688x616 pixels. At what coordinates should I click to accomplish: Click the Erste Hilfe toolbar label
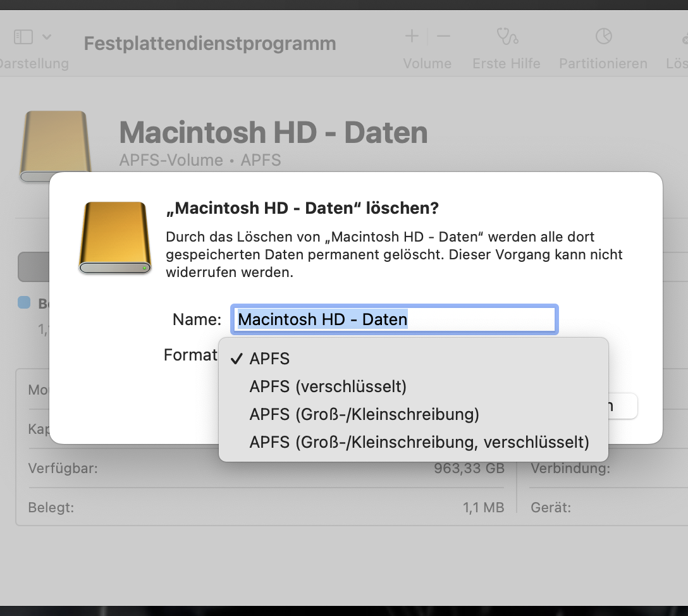(507, 64)
